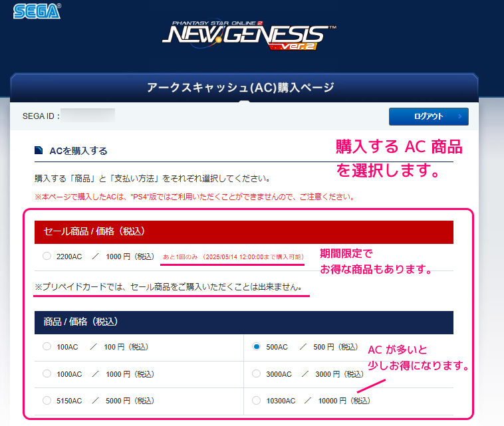504x426 pixels.
Task: Select the 500AC / 500円 option
Action: pyautogui.click(x=256, y=346)
